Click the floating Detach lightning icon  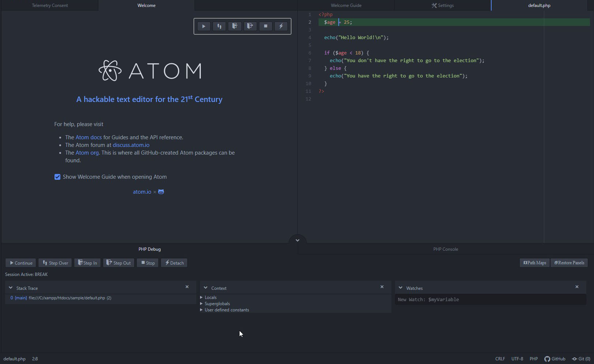pyautogui.click(x=281, y=26)
